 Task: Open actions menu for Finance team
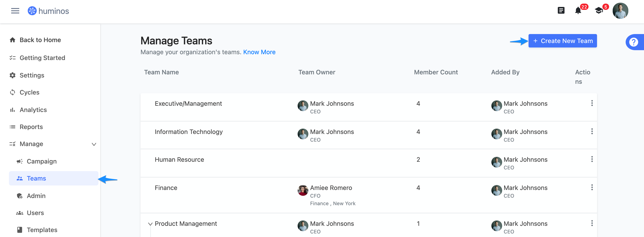pyautogui.click(x=592, y=187)
